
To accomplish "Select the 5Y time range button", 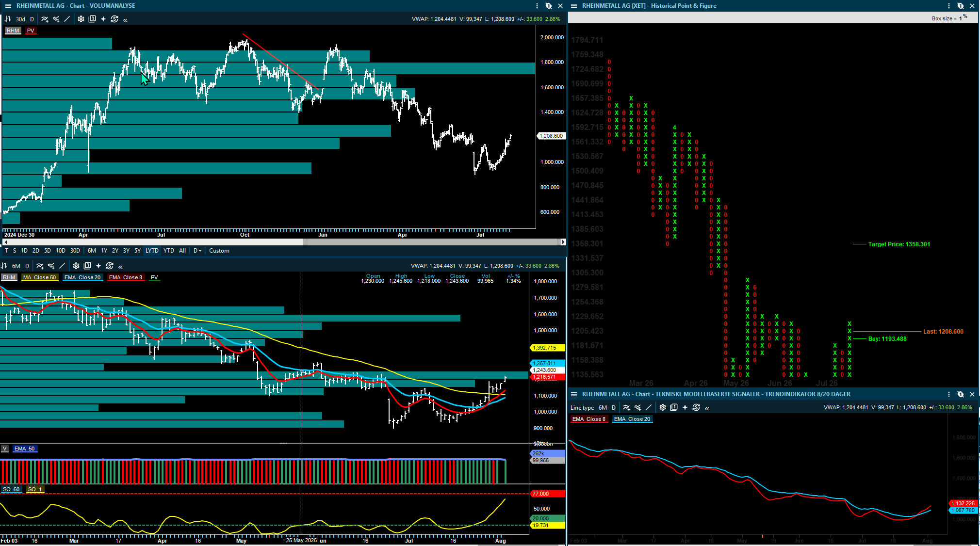I will 137,251.
